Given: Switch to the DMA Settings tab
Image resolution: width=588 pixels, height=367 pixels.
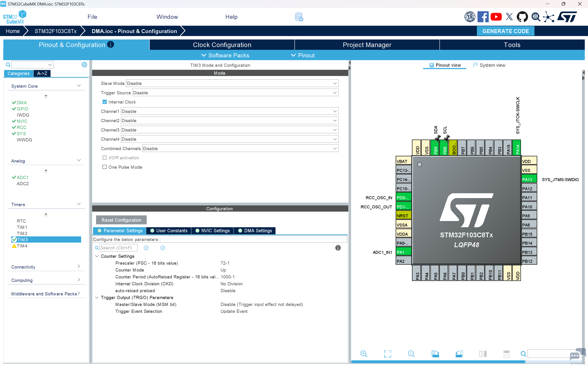Looking at the screenshot, I should tap(255, 231).
